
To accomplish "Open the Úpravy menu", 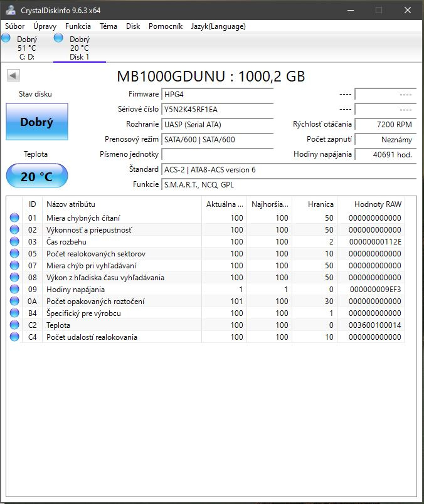I will [45, 26].
